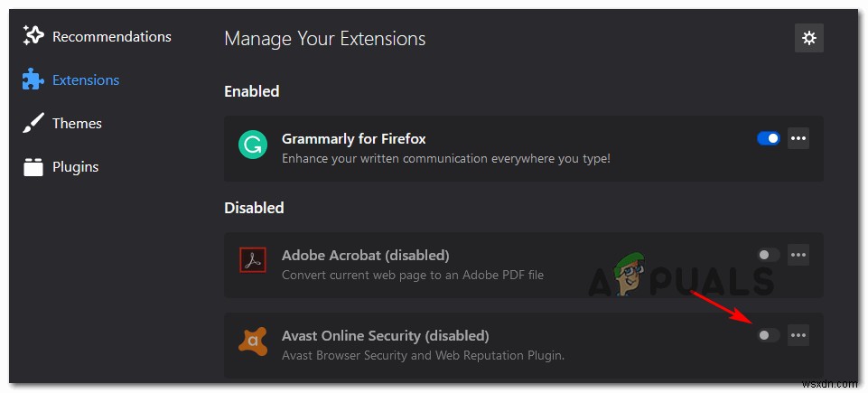Viewport: 868px width, 393px height.
Task: Disable the Grammarly for Firefox toggle
Action: coord(769,138)
